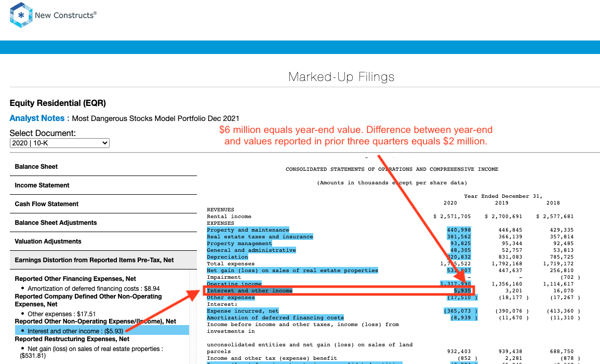
Task: Click the 2019 rental income value $ 2,700,691
Action: point(503,217)
